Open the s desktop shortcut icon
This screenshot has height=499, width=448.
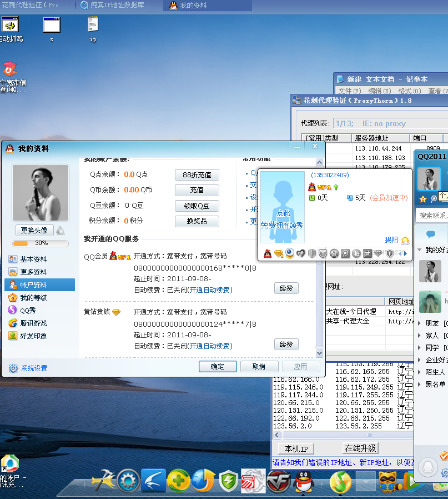coord(52,29)
